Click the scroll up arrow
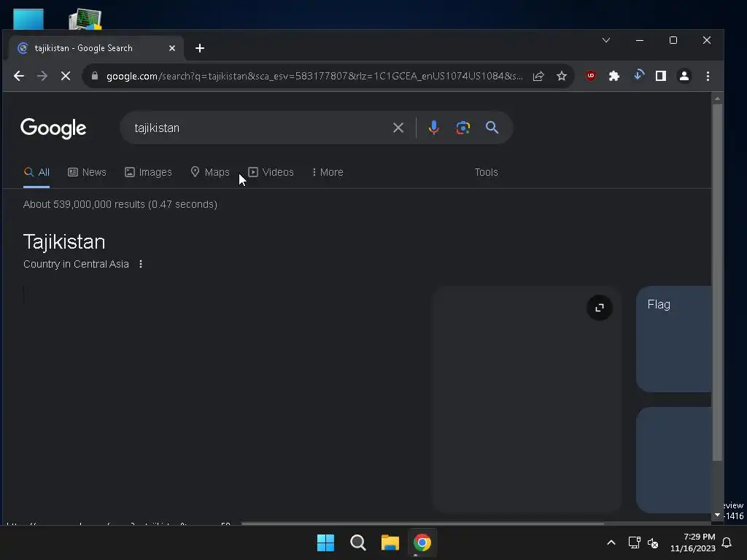This screenshot has width=747, height=560. coord(718,99)
